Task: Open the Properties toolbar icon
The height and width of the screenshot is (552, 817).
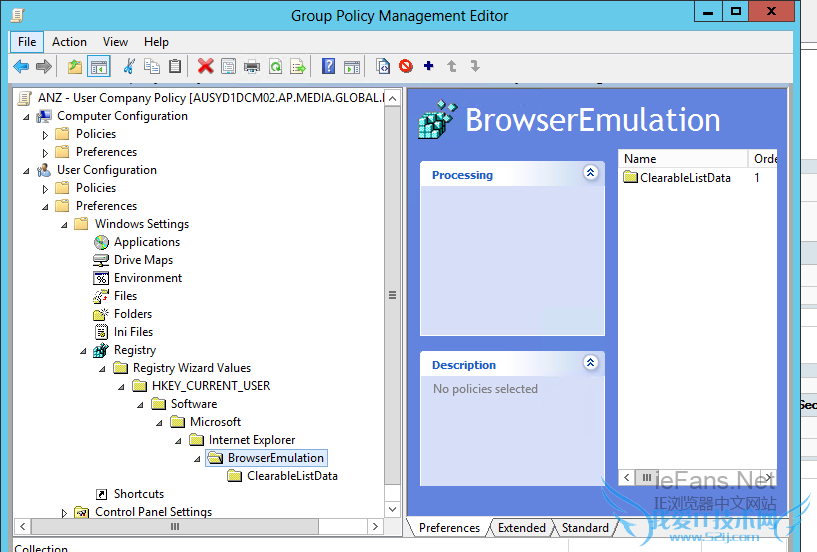Action: coord(228,66)
